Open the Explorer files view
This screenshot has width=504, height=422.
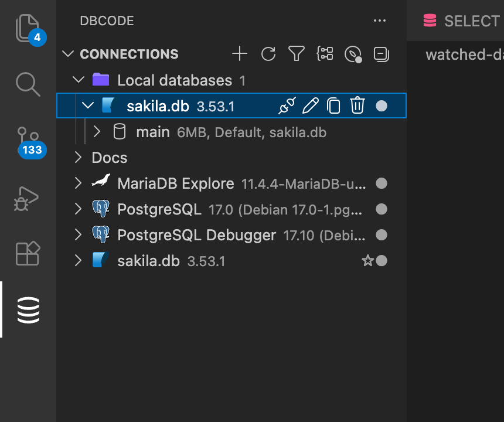[28, 28]
